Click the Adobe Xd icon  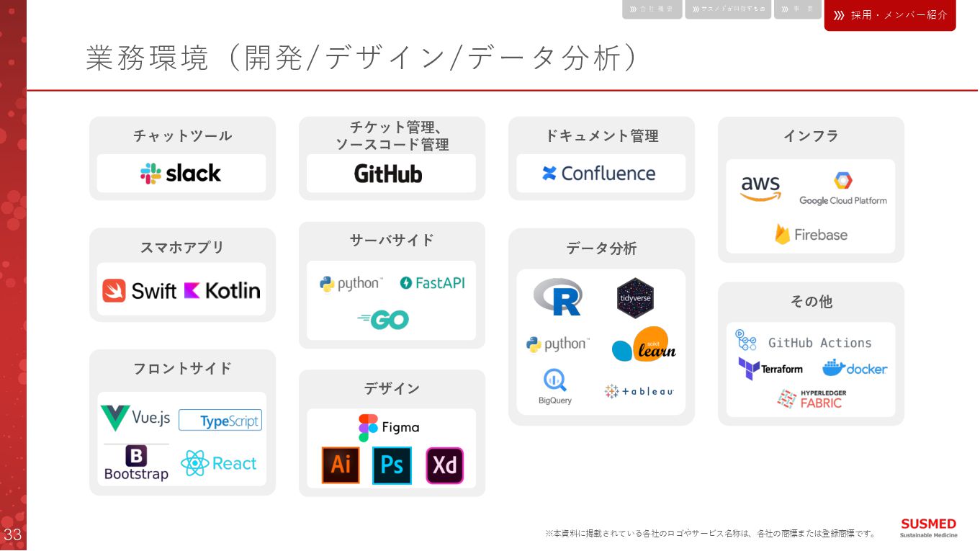tap(445, 465)
